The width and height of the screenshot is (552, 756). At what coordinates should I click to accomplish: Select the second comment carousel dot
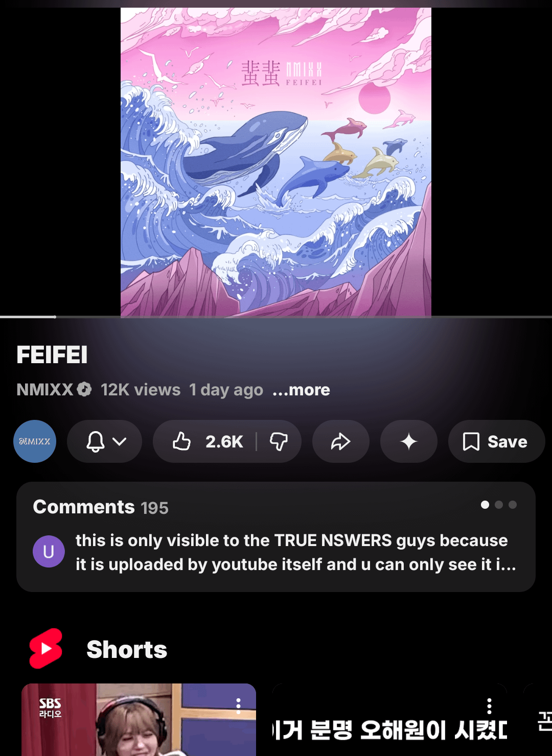(x=499, y=505)
